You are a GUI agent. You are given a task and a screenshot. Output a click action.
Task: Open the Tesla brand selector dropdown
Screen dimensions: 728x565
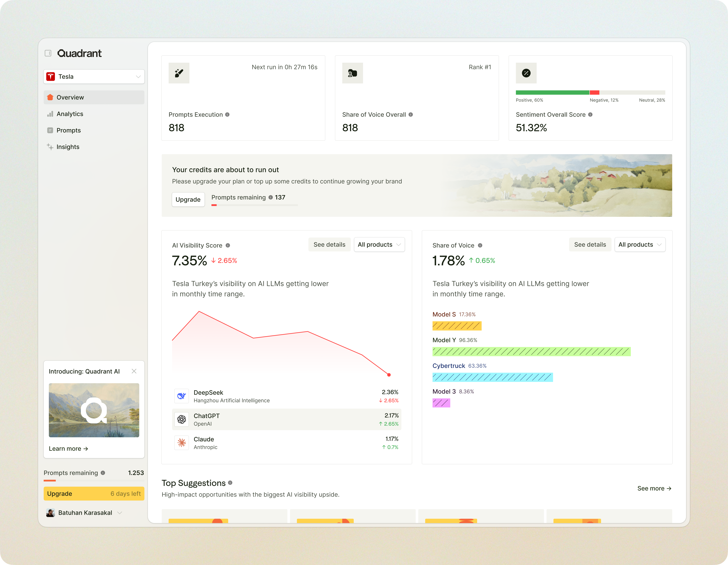pyautogui.click(x=94, y=77)
